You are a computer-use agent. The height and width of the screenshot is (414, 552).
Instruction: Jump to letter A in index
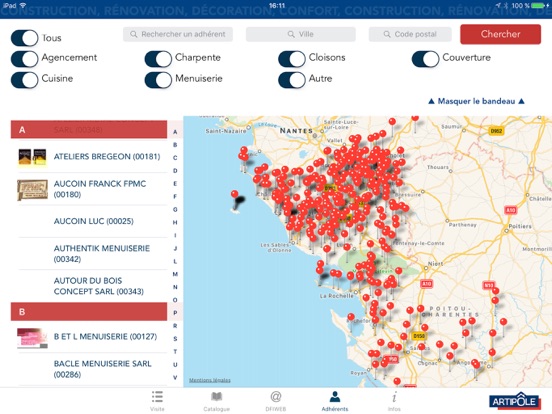point(175,132)
